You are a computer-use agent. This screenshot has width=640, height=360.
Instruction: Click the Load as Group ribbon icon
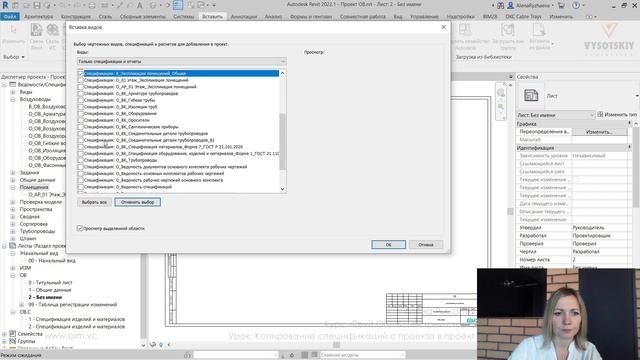[508, 30]
